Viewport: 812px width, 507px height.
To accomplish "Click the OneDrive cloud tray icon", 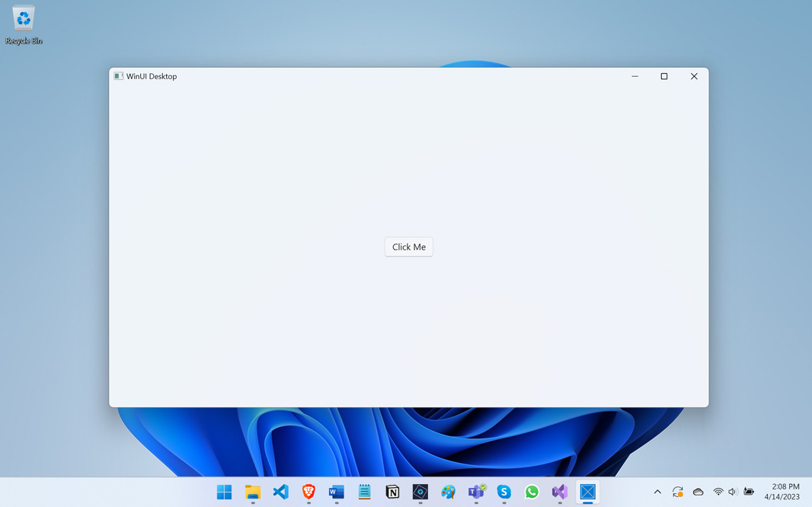I will click(x=698, y=492).
